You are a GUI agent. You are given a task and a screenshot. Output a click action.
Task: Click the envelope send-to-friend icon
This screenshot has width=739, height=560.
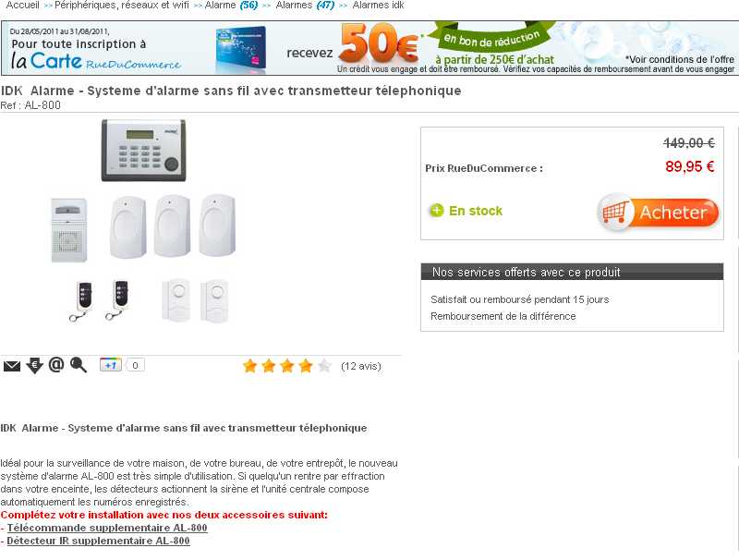point(12,366)
